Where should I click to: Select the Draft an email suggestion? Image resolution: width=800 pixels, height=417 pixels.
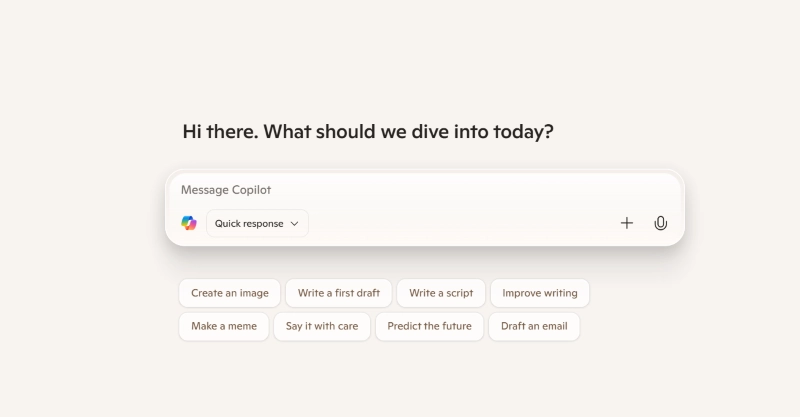point(534,326)
